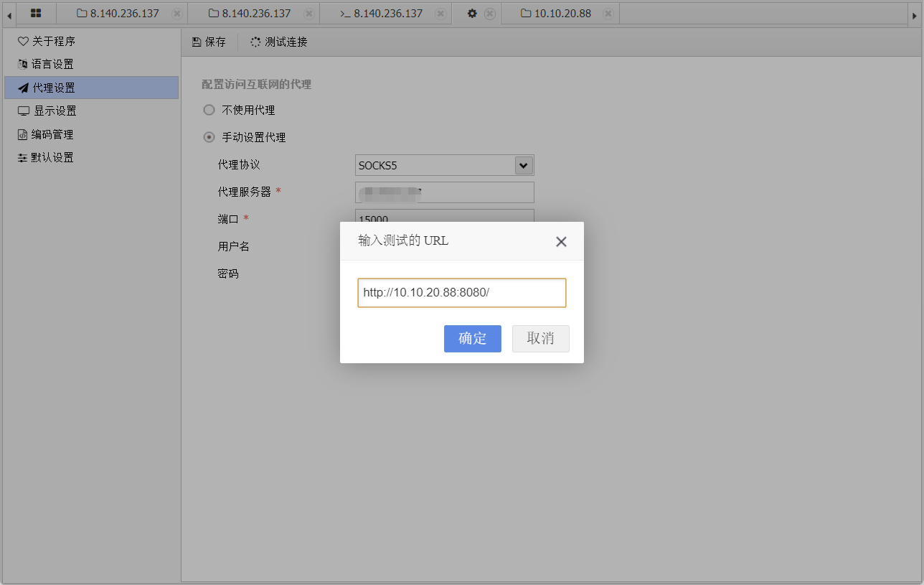The image size is (924, 585).
Task: Click the 输入测试的 URL dialog title
Action: click(x=403, y=240)
